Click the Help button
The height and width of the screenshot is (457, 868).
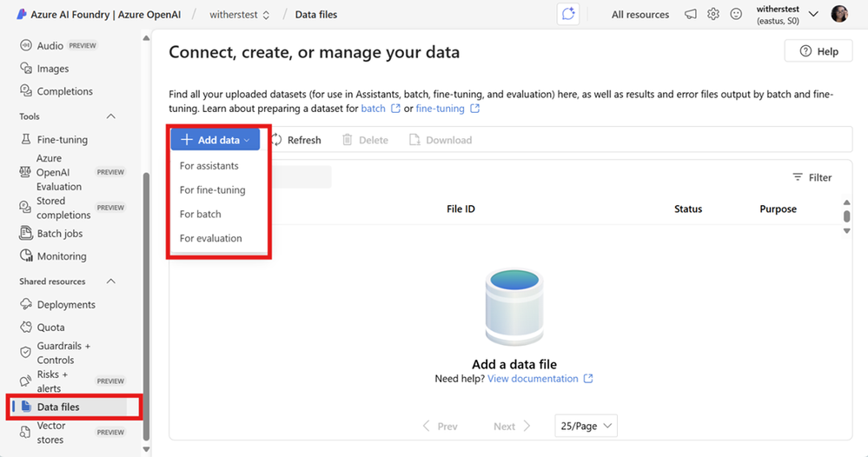point(818,51)
